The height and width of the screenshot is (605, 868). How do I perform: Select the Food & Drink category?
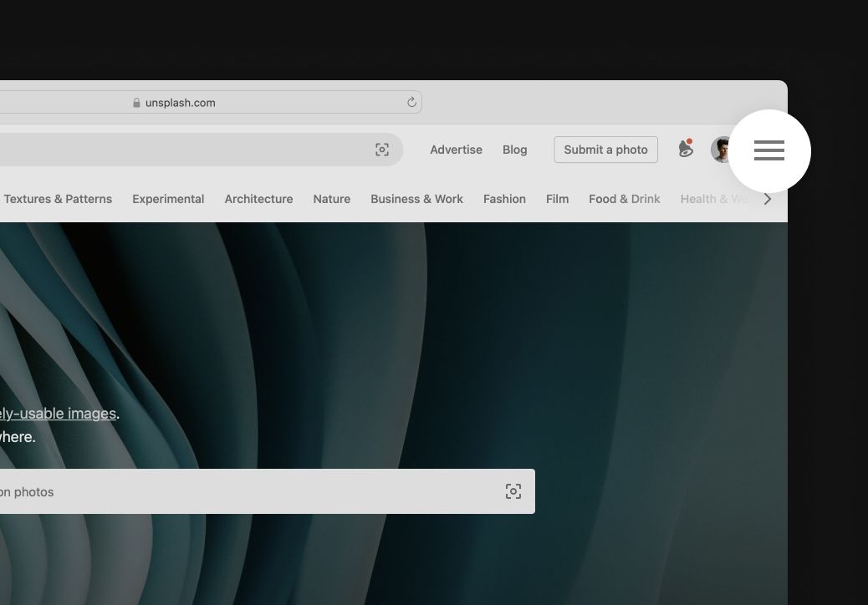click(625, 199)
